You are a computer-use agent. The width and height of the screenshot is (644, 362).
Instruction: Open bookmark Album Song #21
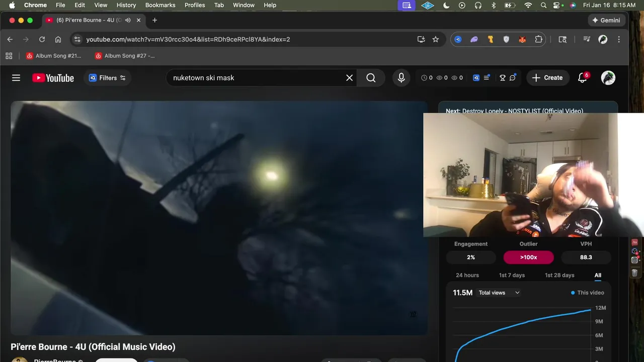click(53, 56)
